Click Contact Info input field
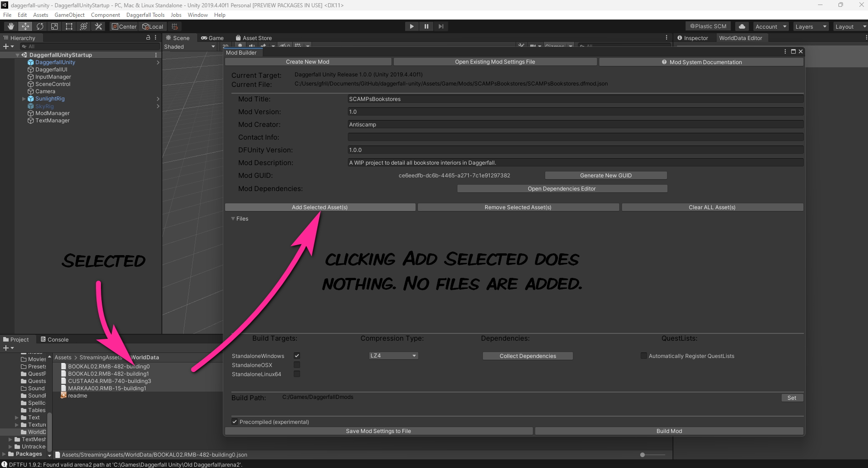This screenshot has height=468, width=868. 575,137
